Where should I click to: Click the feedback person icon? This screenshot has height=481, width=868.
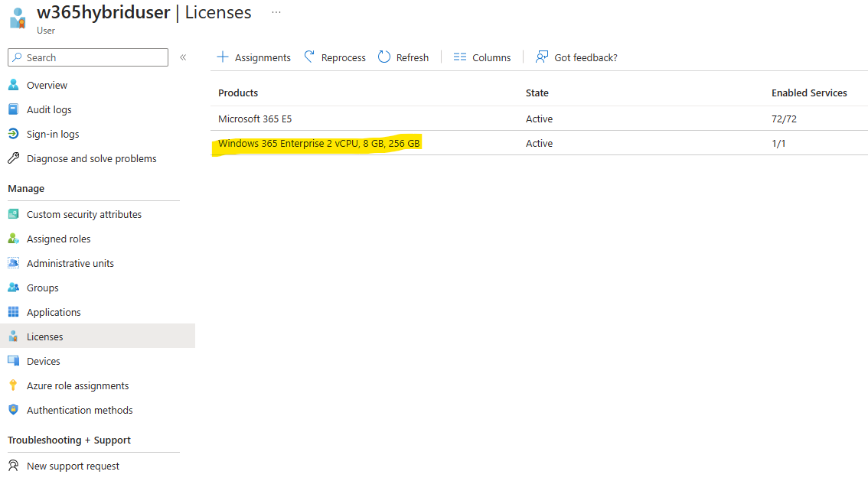click(542, 57)
